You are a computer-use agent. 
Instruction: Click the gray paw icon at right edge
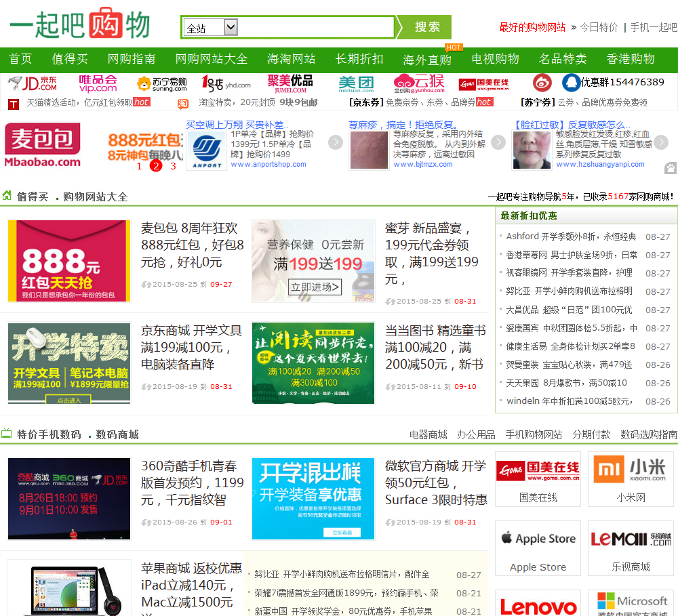tap(671, 168)
